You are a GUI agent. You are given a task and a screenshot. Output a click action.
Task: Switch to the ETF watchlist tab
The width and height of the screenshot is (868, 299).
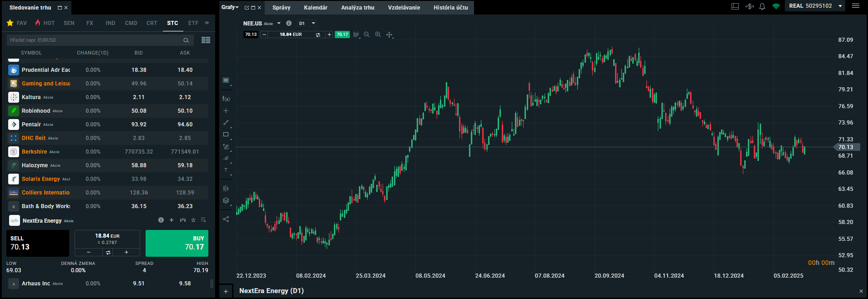tap(193, 23)
